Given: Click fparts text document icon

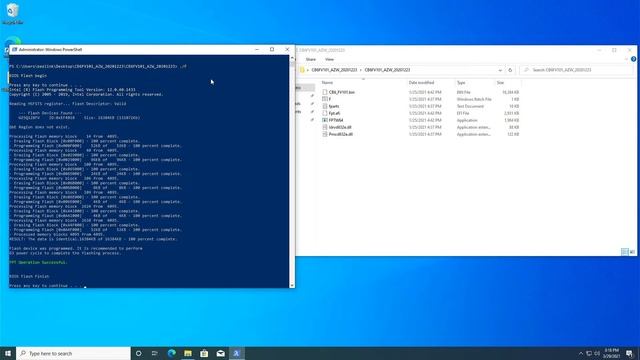Looking at the screenshot, I should pyautogui.click(x=325, y=106).
